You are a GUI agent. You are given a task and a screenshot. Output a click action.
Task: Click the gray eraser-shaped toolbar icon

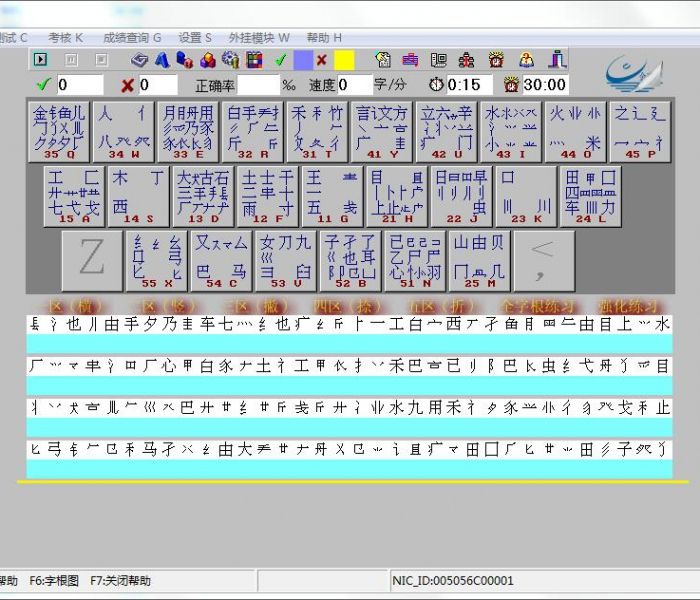pos(139,60)
